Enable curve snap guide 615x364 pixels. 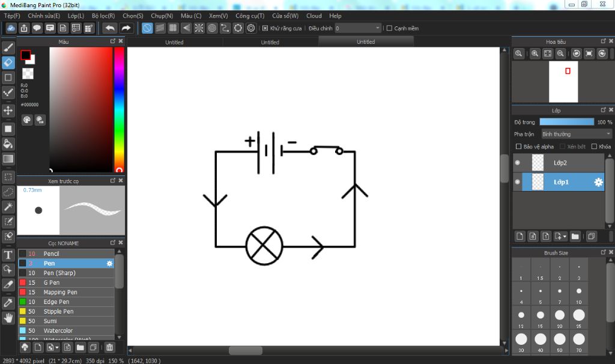pyautogui.click(x=225, y=28)
